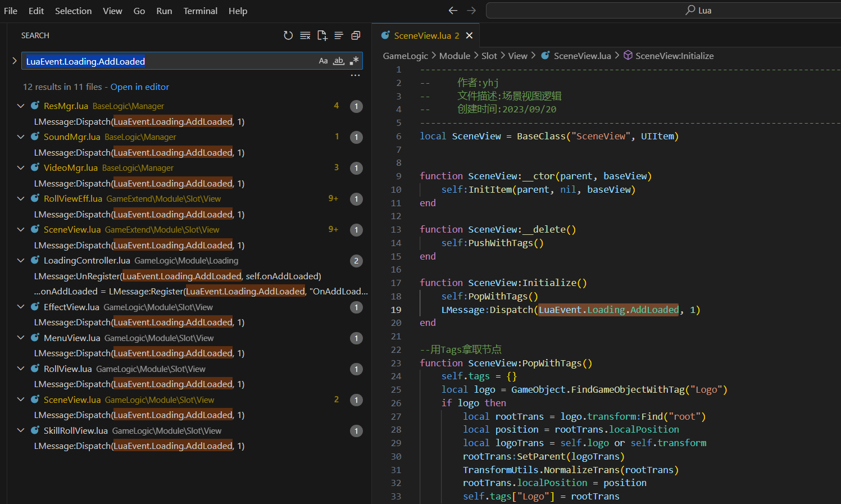This screenshot has height=504, width=841.
Task: Select match line under EffectView.lua
Action: point(139,322)
